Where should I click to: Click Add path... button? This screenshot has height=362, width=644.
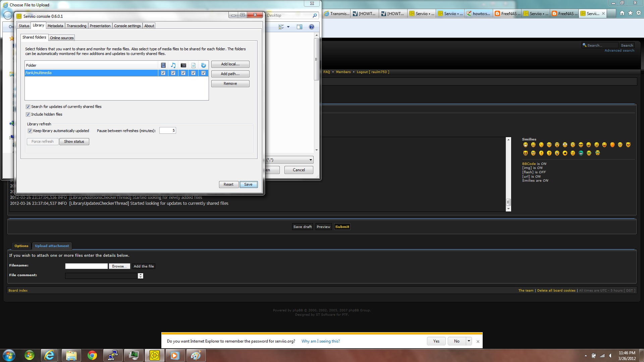pos(230,74)
